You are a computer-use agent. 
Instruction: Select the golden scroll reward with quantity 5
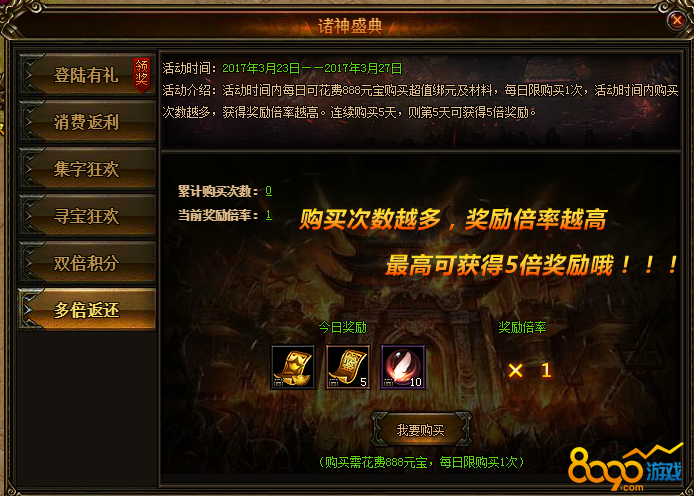348,367
